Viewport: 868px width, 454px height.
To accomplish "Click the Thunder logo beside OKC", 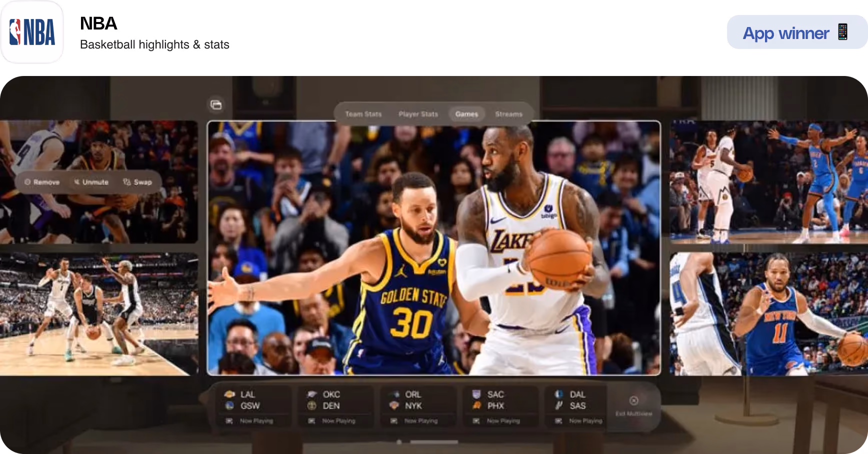I will [x=311, y=394].
